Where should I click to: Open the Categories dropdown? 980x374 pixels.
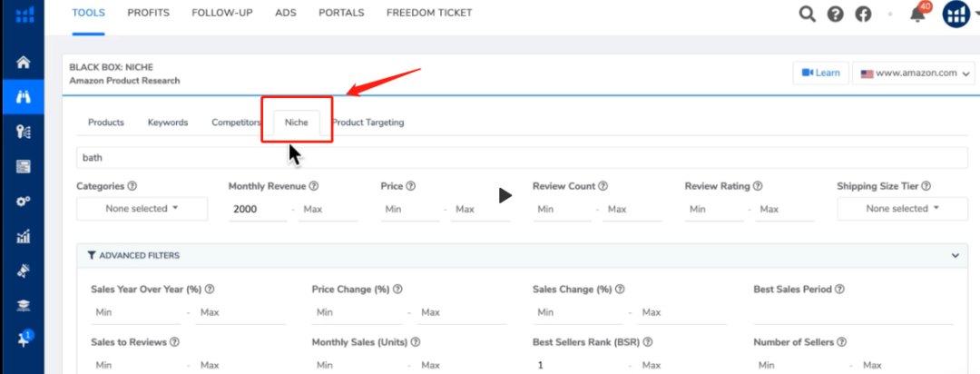142,209
